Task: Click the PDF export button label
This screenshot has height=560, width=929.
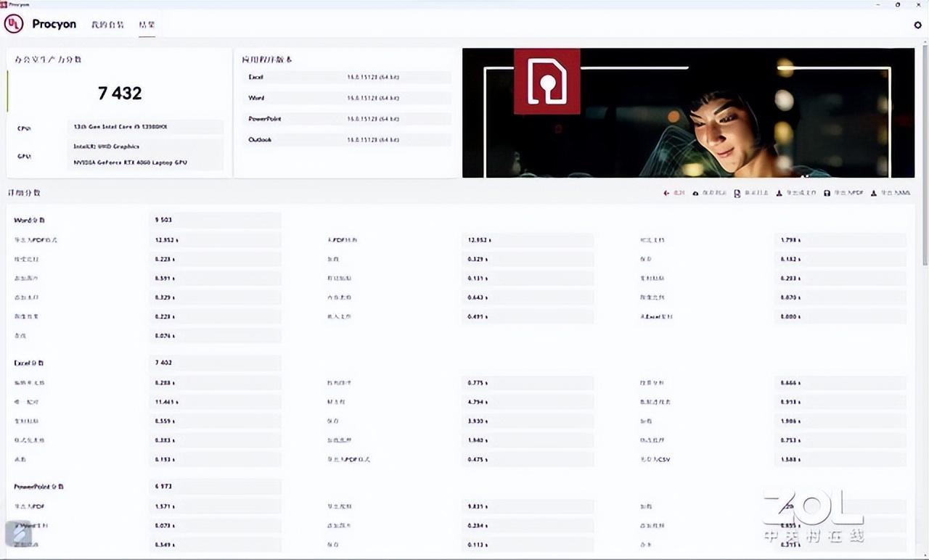Action: coord(848,194)
